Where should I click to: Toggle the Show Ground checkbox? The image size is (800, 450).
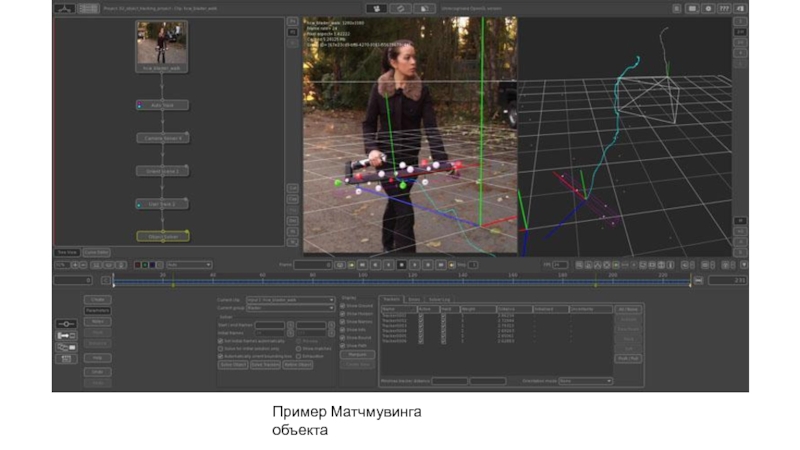[x=342, y=306]
